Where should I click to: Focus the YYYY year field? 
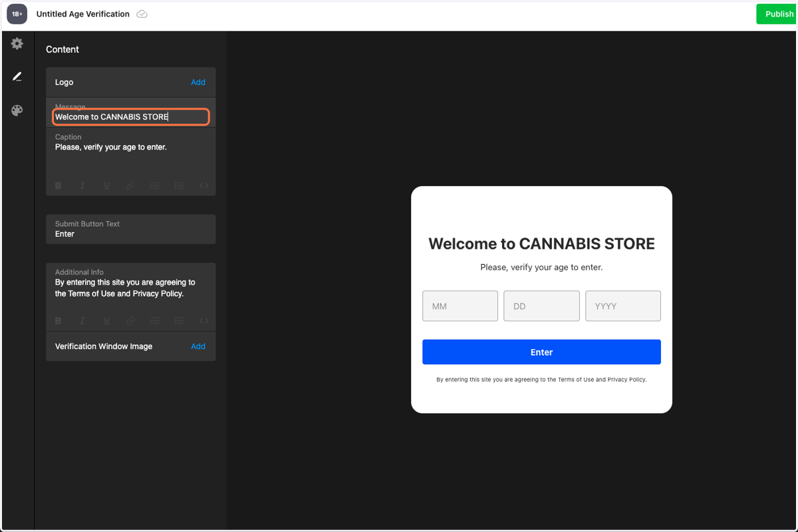[623, 306]
